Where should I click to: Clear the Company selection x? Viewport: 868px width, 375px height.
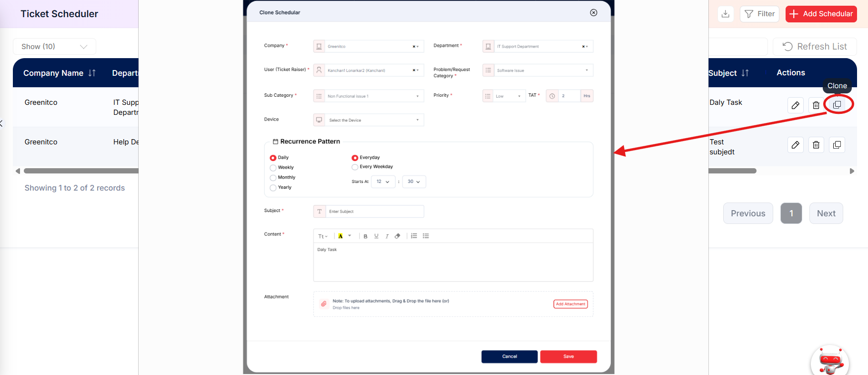(414, 46)
